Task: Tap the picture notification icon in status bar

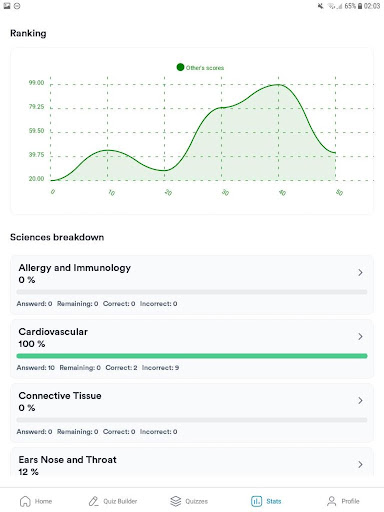Action: pyautogui.click(x=7, y=6)
